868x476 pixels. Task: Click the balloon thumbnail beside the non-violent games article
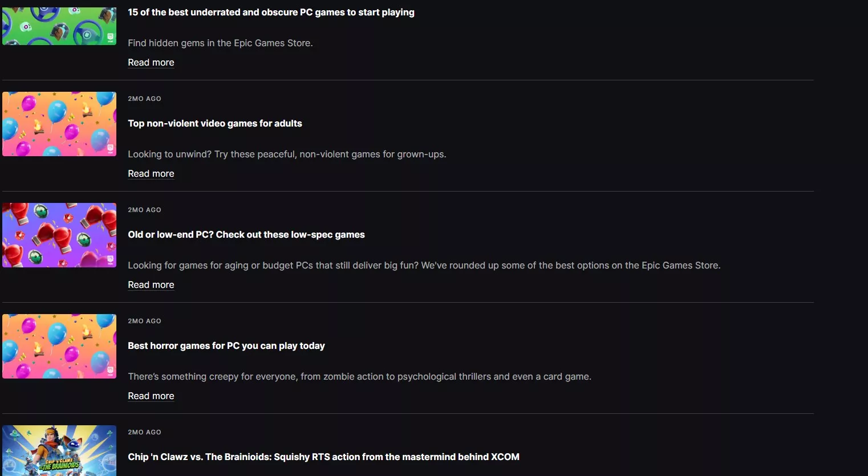click(59, 124)
